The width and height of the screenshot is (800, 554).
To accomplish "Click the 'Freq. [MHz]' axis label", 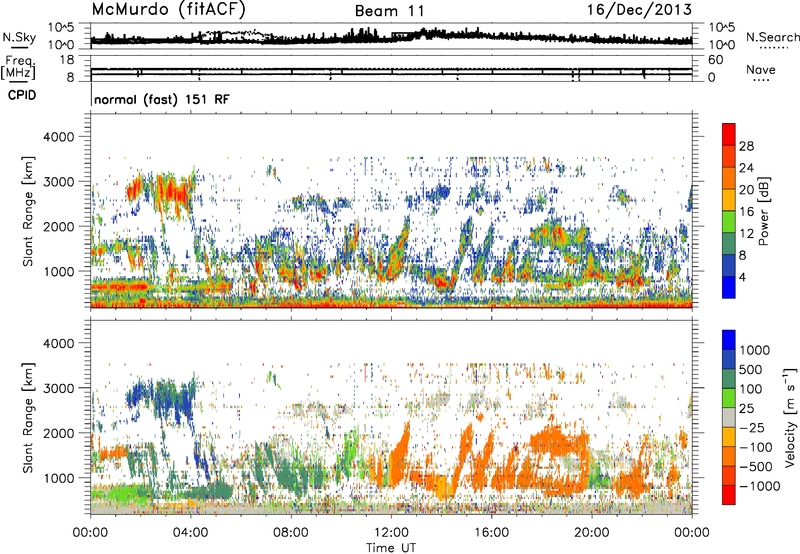I will tap(18, 68).
